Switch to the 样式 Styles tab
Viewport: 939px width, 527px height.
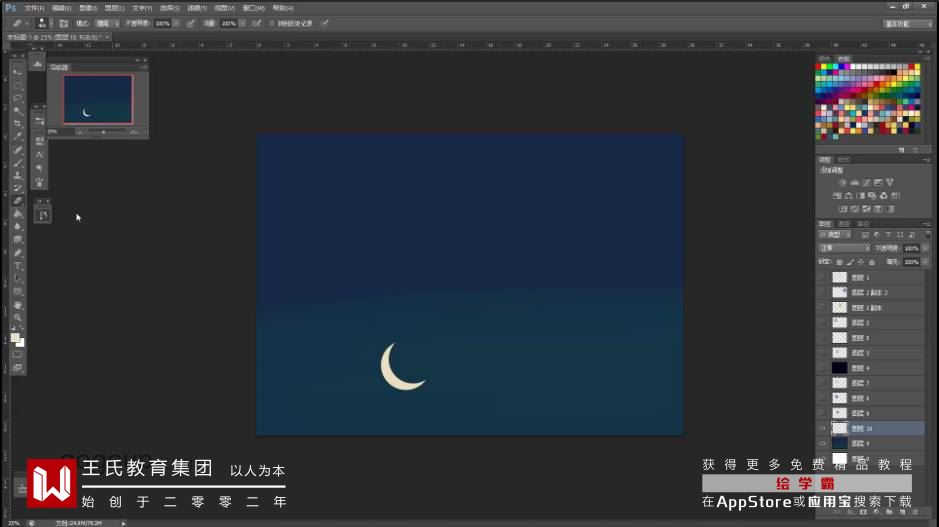pos(844,160)
